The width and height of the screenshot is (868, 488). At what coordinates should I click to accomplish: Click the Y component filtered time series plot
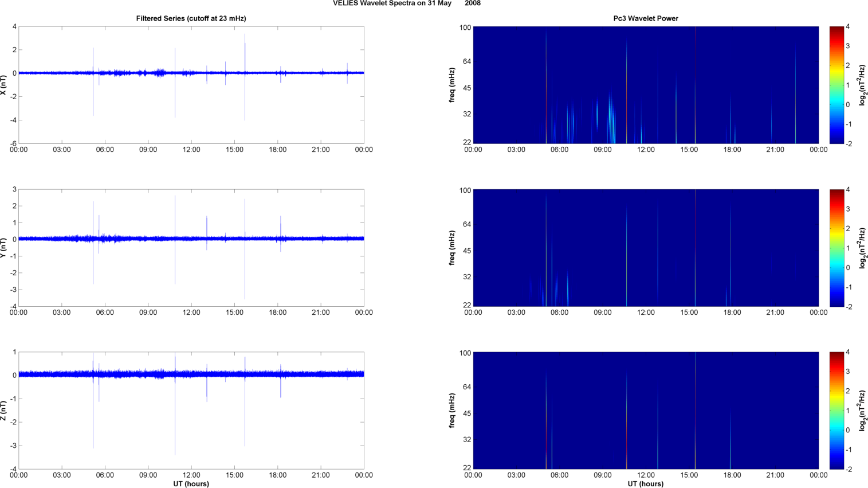click(191, 248)
